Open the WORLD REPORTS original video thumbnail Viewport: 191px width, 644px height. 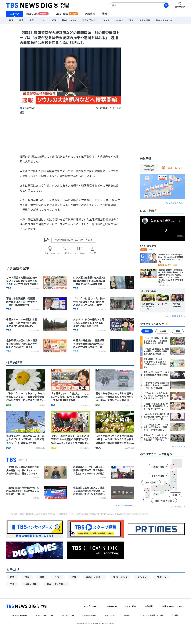point(177,298)
